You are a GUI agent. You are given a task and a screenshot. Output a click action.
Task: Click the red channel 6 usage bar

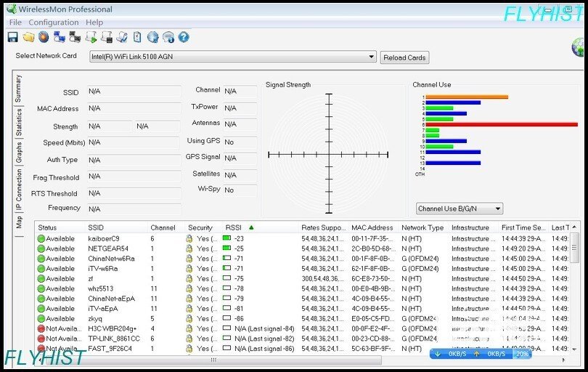point(502,124)
